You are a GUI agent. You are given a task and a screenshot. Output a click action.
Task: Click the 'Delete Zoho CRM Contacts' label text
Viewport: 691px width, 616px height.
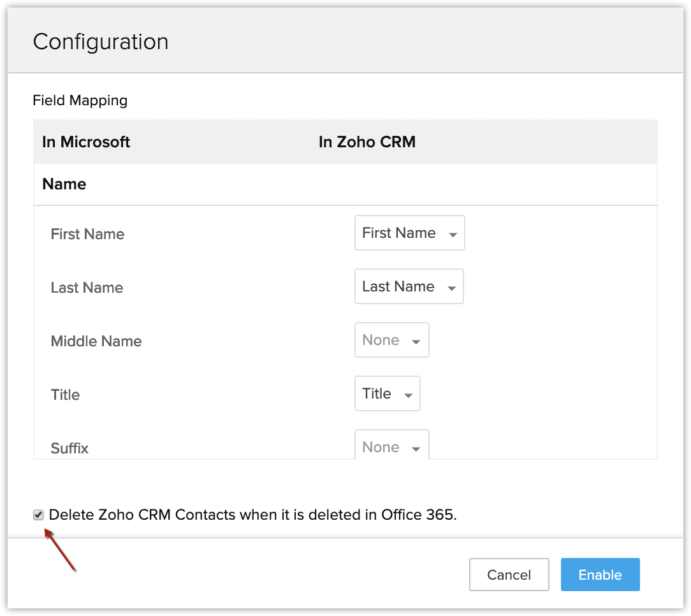tap(252, 515)
